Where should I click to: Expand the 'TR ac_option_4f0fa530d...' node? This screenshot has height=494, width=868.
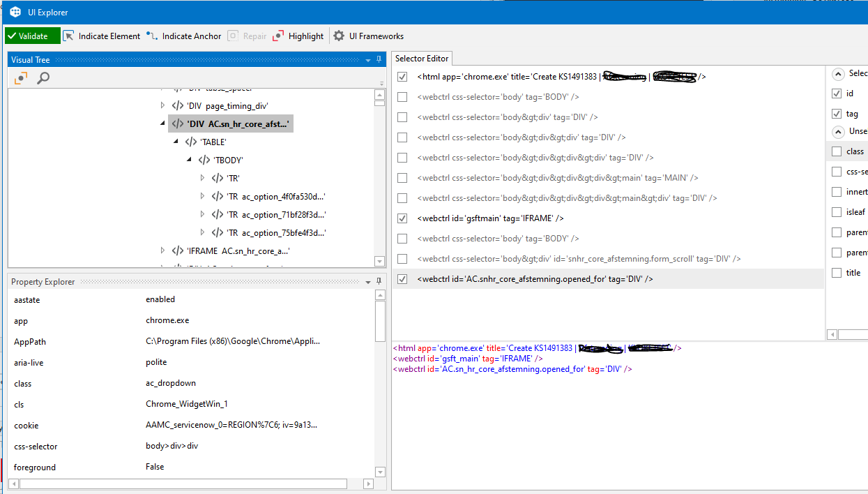pyautogui.click(x=202, y=196)
